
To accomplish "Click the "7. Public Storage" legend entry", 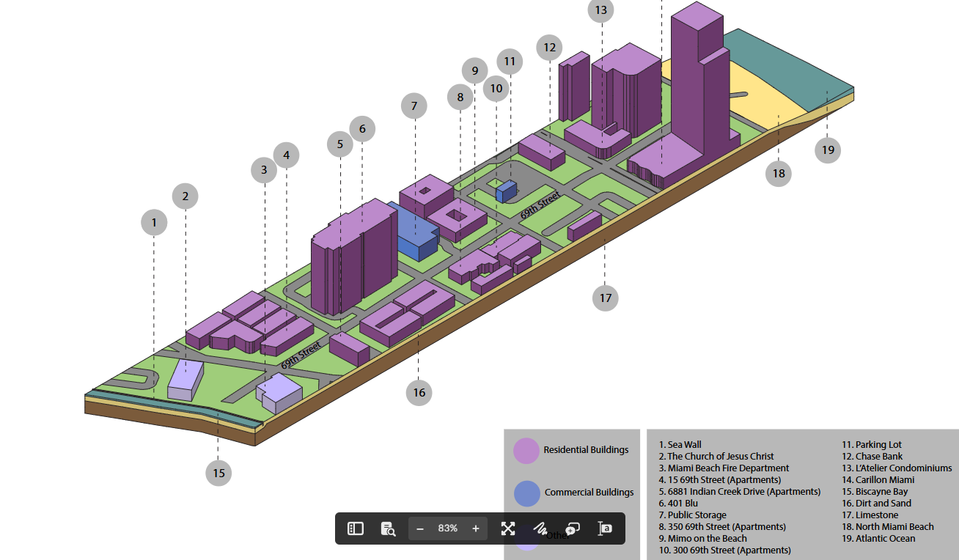I will pos(692,515).
